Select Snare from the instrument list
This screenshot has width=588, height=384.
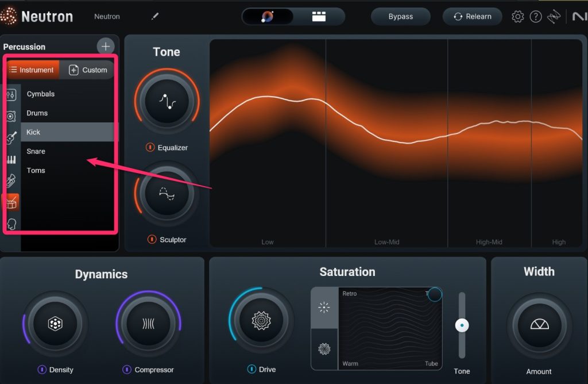(x=36, y=151)
